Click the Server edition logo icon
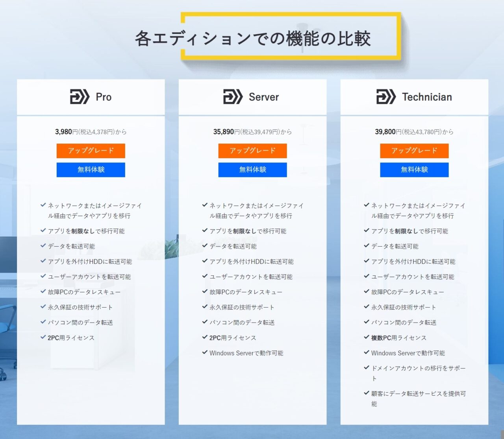This screenshot has width=504, height=439. click(233, 97)
